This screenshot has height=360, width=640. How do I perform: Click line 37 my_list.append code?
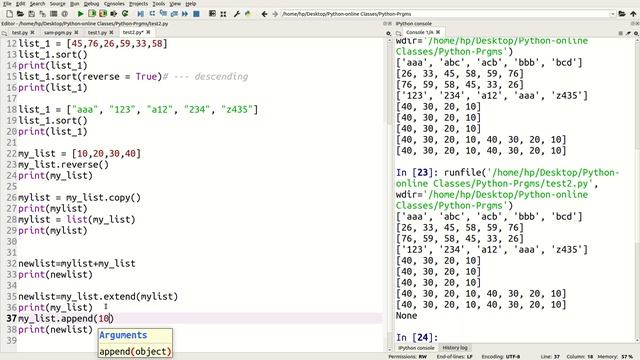[66, 318]
